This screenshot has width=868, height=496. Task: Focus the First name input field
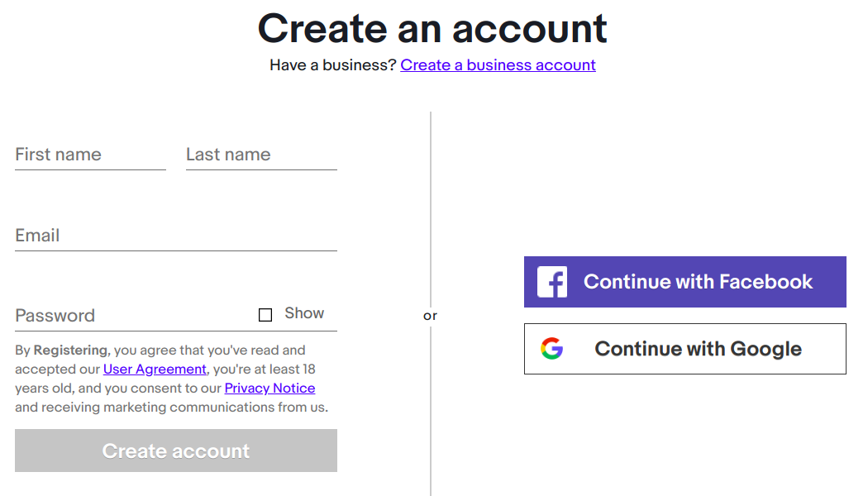pyautogui.click(x=90, y=155)
